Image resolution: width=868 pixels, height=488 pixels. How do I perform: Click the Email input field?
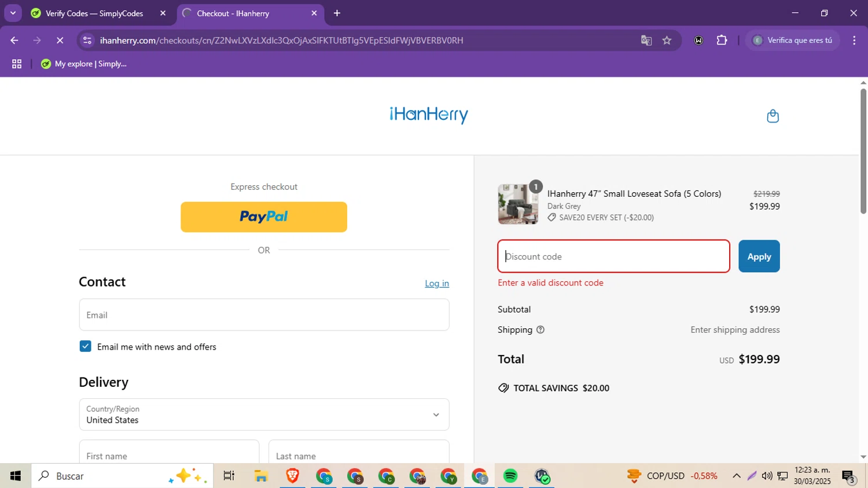(x=264, y=315)
